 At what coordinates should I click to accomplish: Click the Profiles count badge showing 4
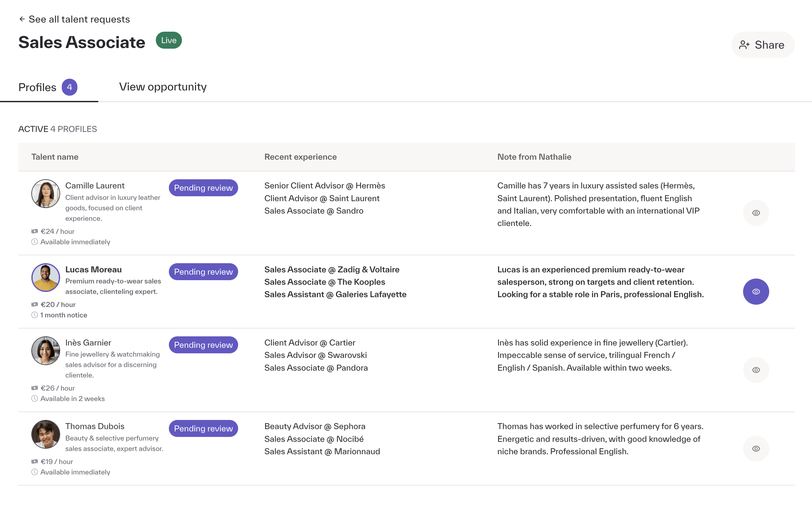point(70,87)
